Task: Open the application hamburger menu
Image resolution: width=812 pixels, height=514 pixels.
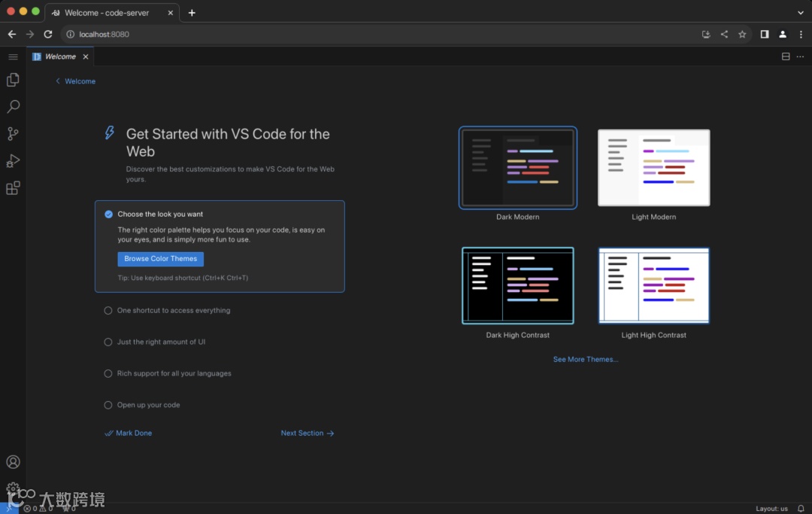Action: (13, 56)
